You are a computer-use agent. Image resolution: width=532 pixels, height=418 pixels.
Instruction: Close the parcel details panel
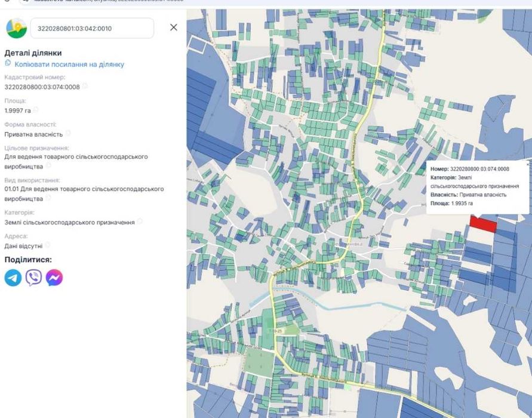tap(174, 27)
